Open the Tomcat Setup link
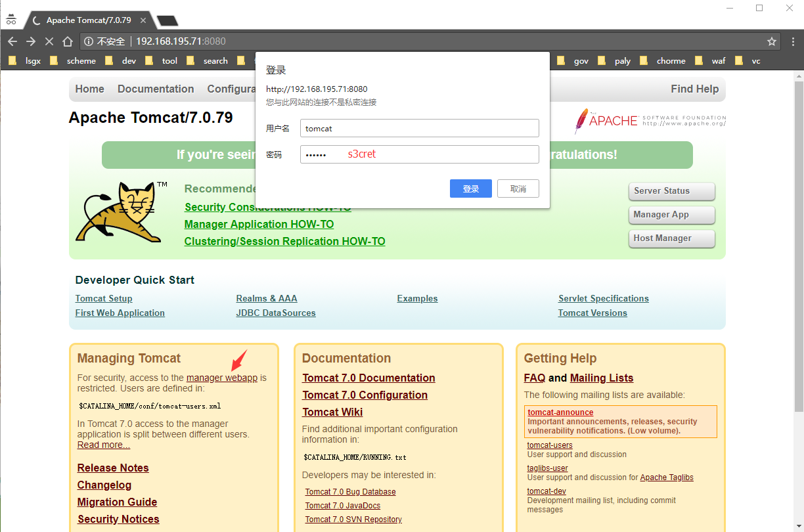The height and width of the screenshot is (532, 804). pyautogui.click(x=104, y=298)
